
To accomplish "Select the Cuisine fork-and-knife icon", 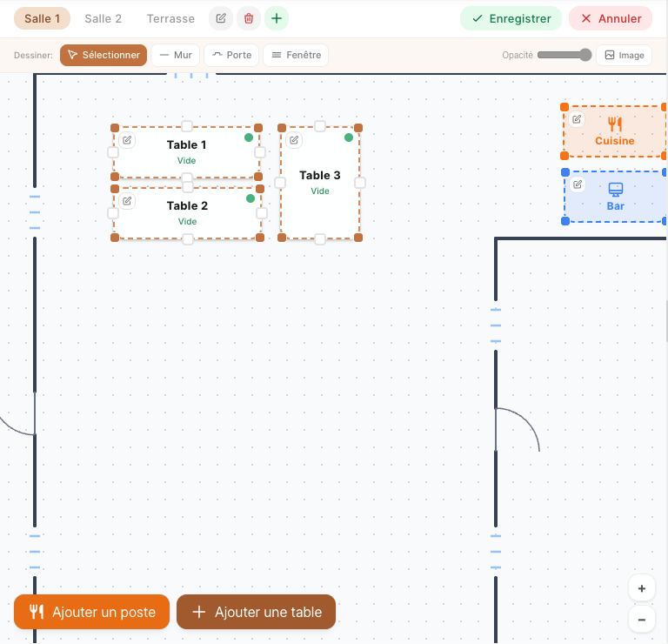I will (615, 124).
